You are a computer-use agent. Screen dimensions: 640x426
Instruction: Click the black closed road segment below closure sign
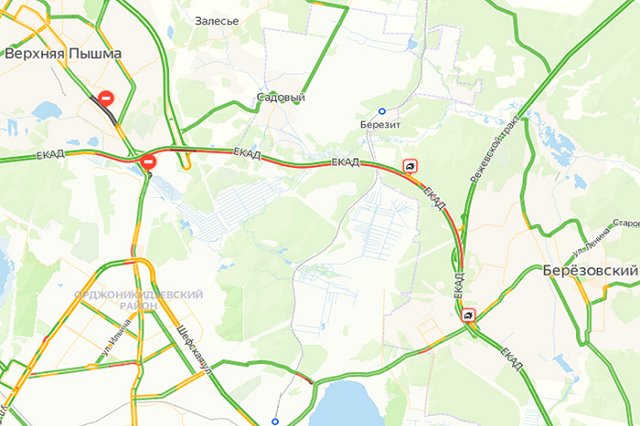point(104,110)
